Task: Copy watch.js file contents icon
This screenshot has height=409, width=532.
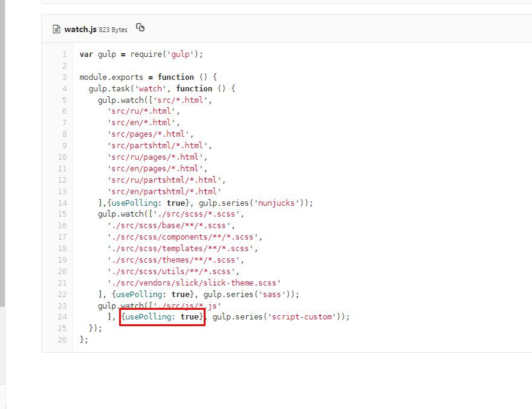Action: click(x=140, y=27)
